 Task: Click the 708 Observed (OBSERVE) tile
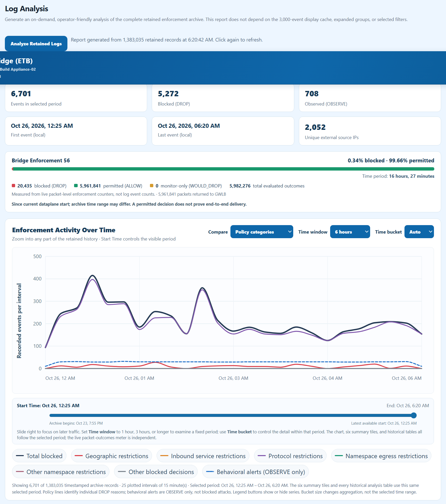pyautogui.click(x=370, y=98)
